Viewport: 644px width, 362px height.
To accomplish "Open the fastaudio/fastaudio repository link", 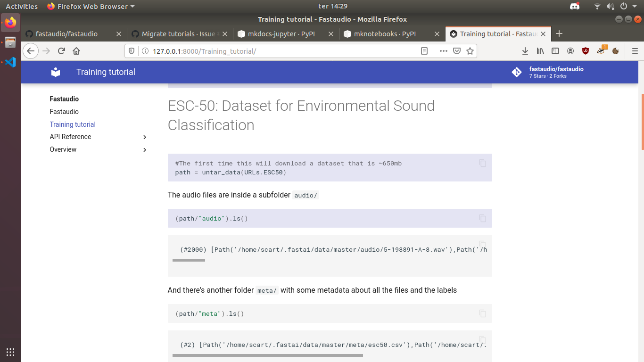I will (556, 69).
